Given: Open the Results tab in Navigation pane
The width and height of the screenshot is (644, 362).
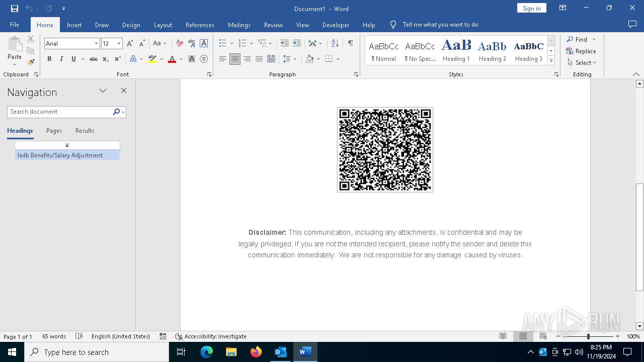Looking at the screenshot, I should [85, 131].
